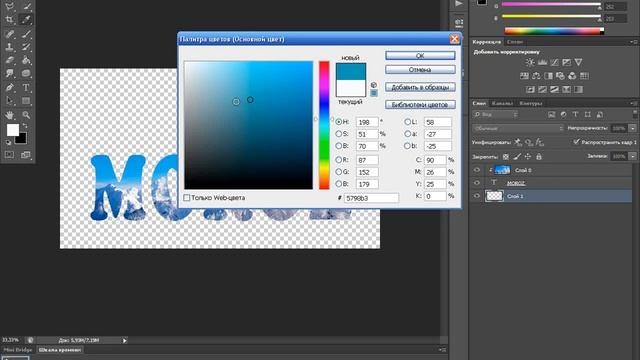Select the S saturation radio button
The image size is (640, 360).
point(338,134)
